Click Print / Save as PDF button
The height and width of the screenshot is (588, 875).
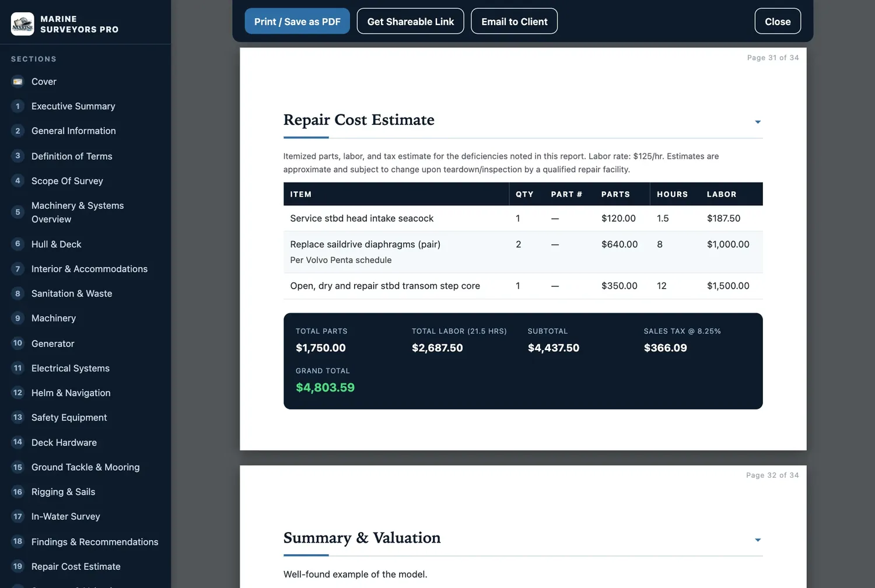click(x=297, y=21)
